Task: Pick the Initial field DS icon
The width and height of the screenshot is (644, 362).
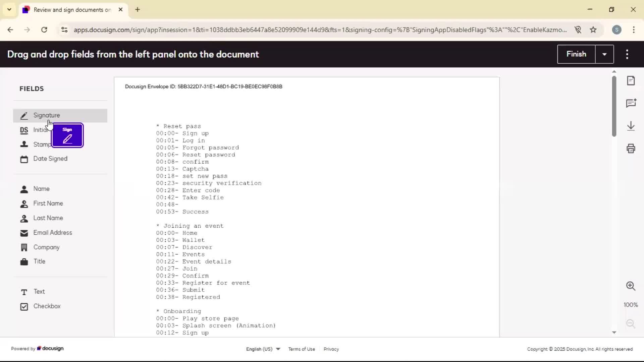Action: [x=24, y=130]
